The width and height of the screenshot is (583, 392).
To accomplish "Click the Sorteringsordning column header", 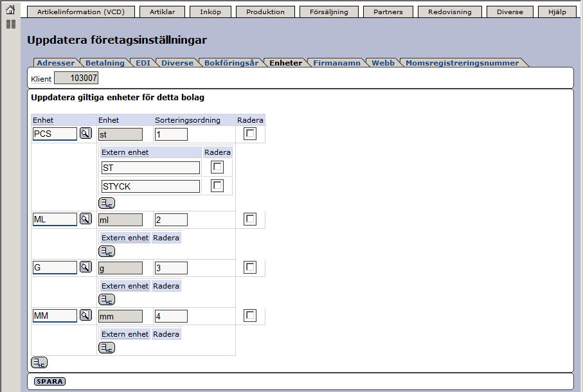I will 188,120.
